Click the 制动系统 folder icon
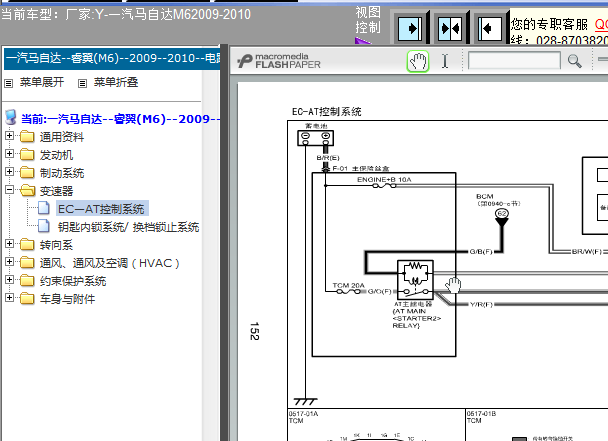Screen dimensions: 608x441 pos(27,172)
